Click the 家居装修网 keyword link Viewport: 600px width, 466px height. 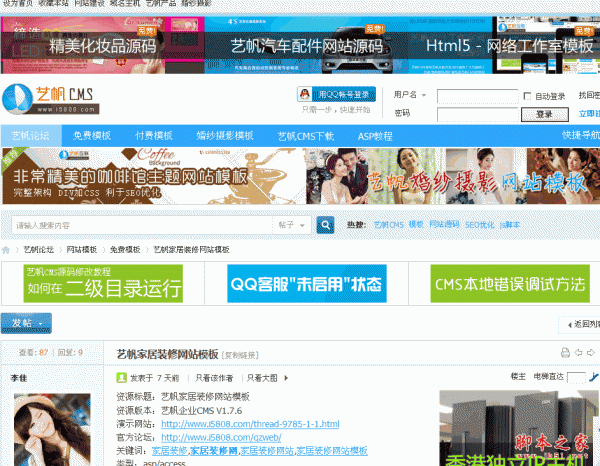click(214, 451)
